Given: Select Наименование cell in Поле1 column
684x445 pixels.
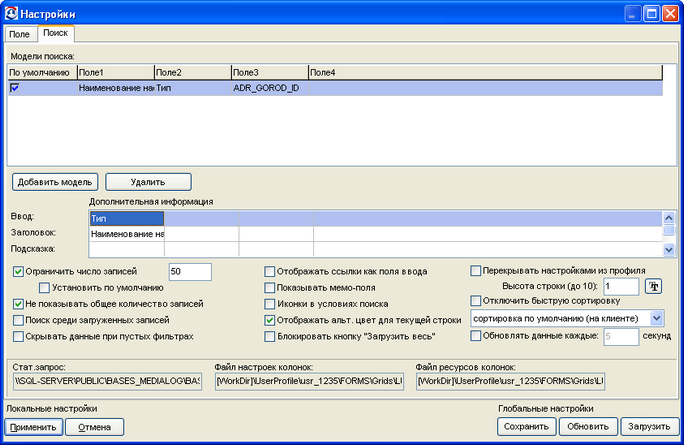Looking at the screenshot, I should [x=116, y=88].
